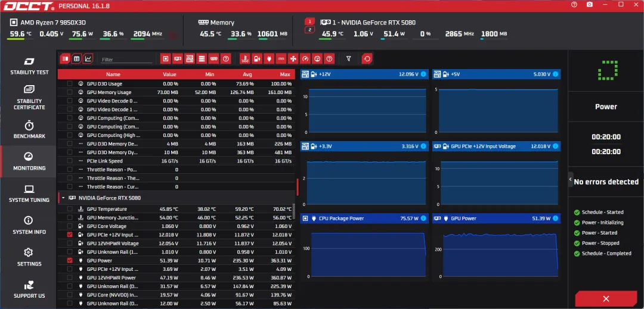Click the Filter text field
The width and height of the screenshot is (644, 309).
click(127, 60)
